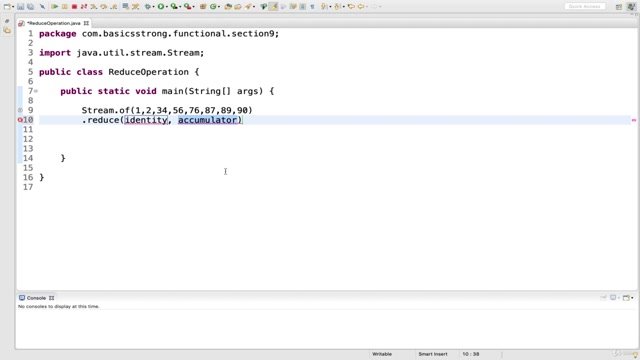The height and width of the screenshot is (360, 640).
Task: Click the package declaration on line 1
Action: (x=159, y=33)
